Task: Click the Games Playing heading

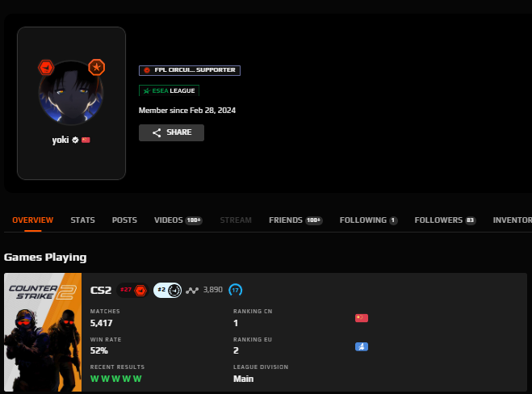Action: pyautogui.click(x=45, y=258)
